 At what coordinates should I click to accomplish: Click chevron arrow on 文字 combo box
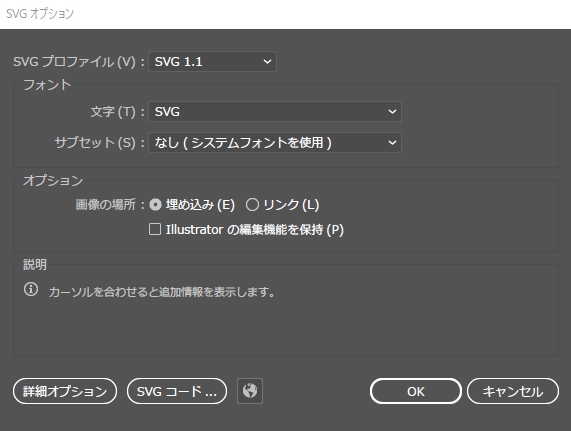tap(392, 112)
